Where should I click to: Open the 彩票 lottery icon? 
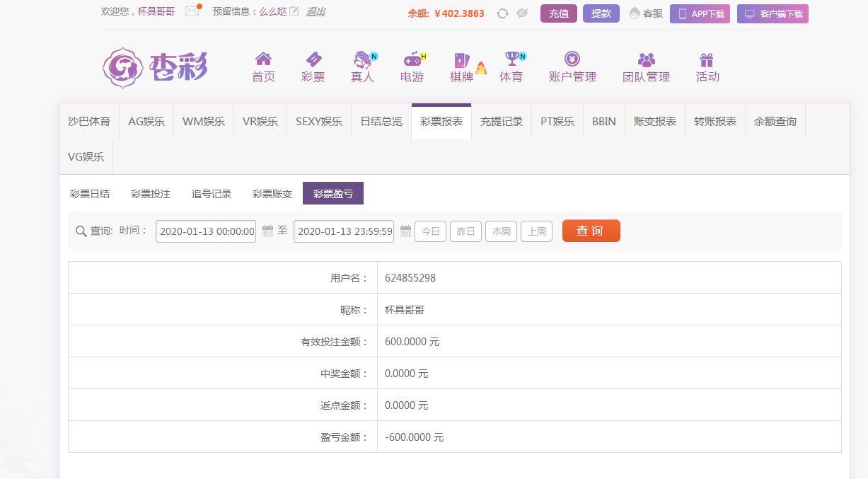[313, 59]
